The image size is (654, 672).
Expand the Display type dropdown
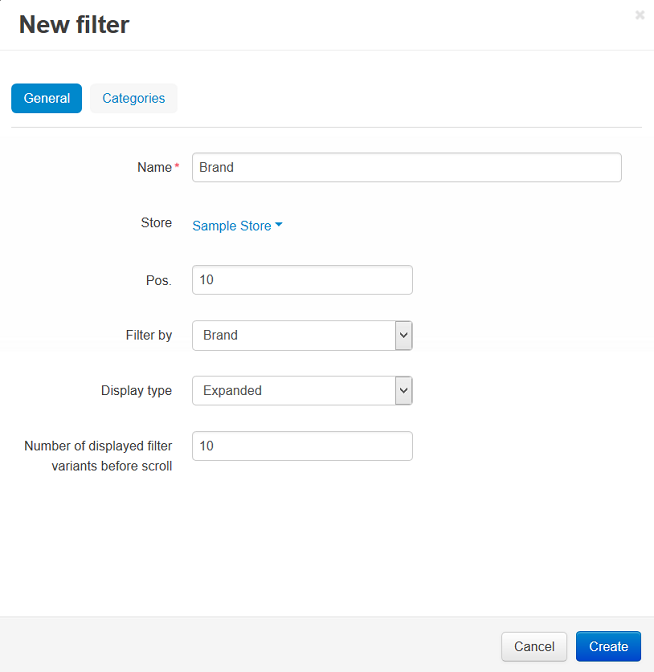(302, 390)
